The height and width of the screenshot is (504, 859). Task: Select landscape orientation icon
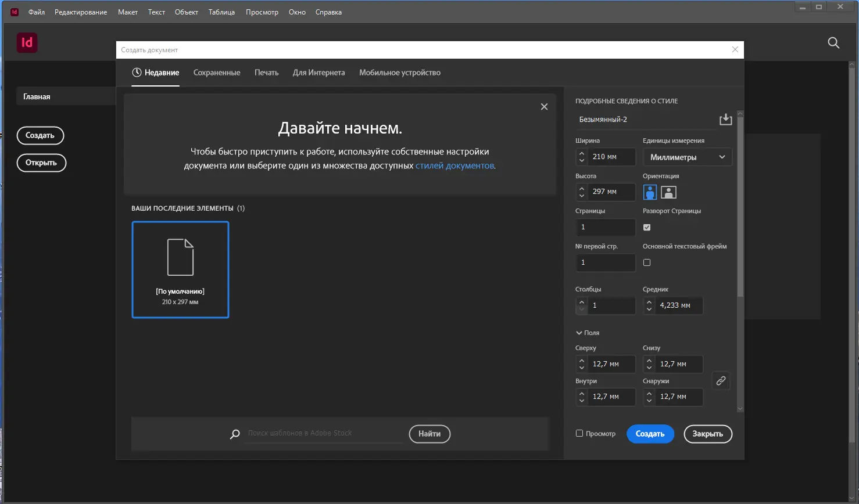coord(669,192)
